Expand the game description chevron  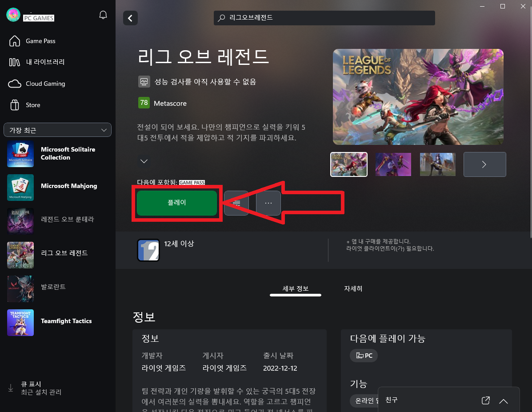pyautogui.click(x=144, y=161)
